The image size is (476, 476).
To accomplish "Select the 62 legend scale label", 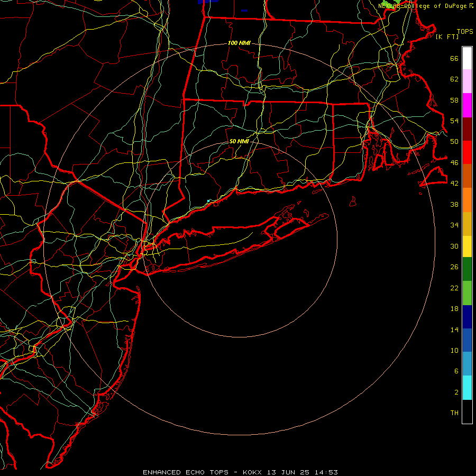I will tap(454, 79).
